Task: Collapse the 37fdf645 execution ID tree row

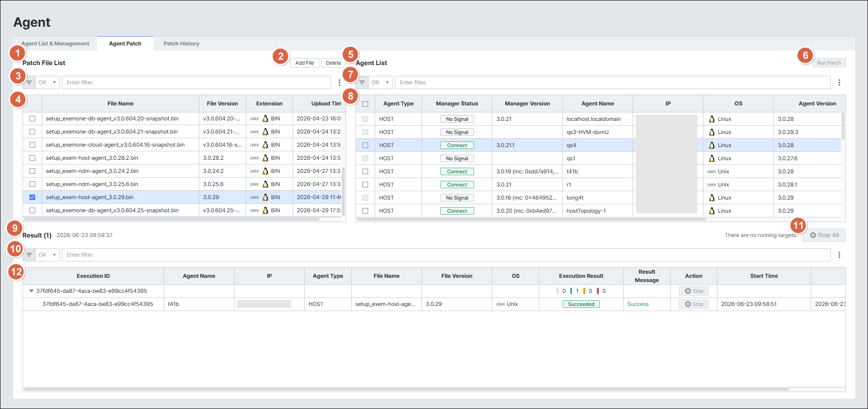Action: (x=31, y=291)
